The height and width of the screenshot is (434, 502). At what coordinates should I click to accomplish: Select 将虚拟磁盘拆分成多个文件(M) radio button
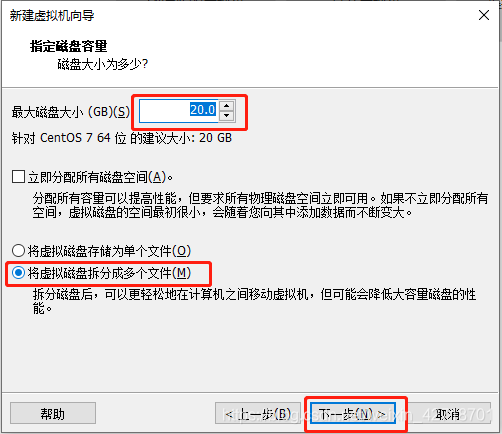click(x=18, y=273)
